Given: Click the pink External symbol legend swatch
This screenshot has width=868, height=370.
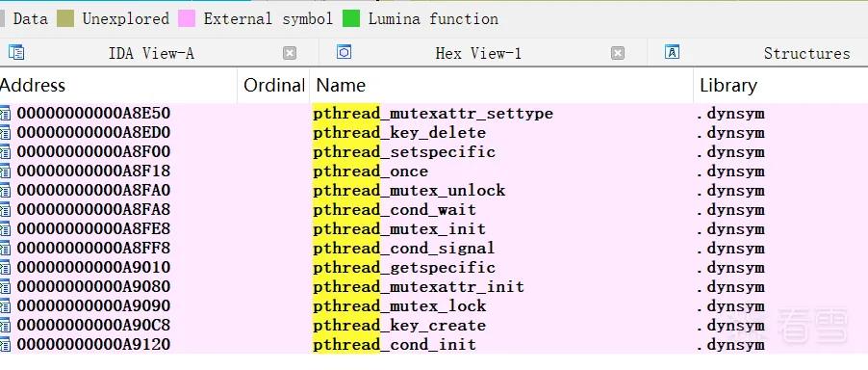Looking at the screenshot, I should tap(187, 19).
